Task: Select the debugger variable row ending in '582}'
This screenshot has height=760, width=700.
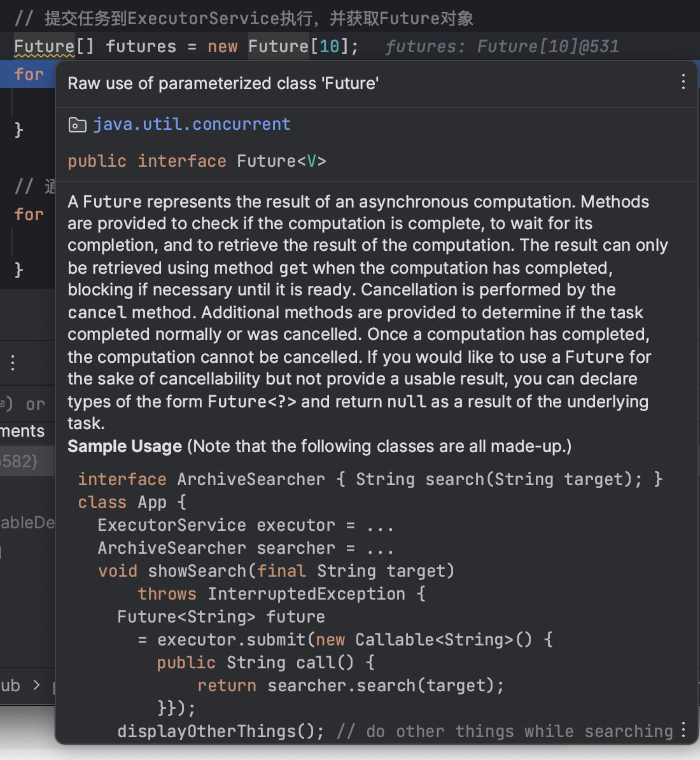Action: click(x=19, y=461)
